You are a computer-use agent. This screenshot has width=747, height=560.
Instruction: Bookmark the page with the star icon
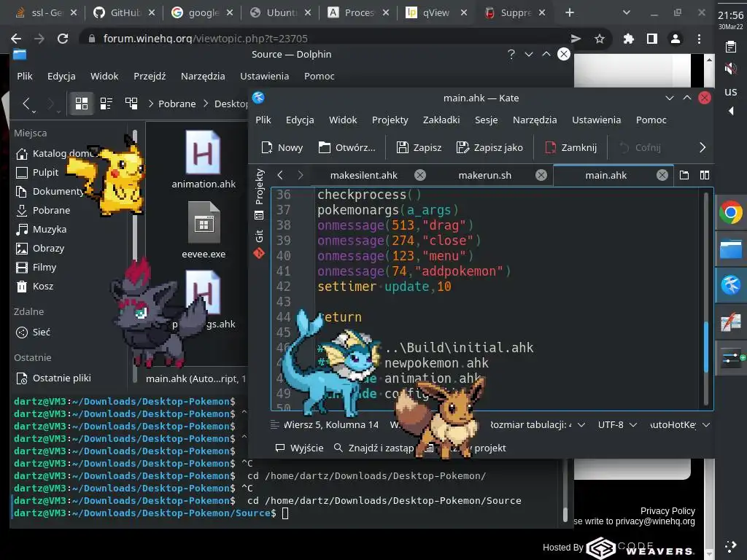click(x=600, y=39)
